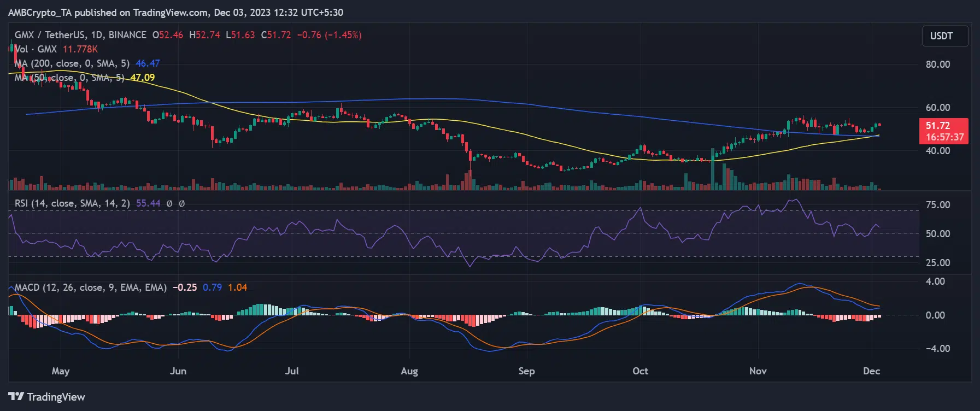Click the RSI 25.00 axis label

pos(938,263)
